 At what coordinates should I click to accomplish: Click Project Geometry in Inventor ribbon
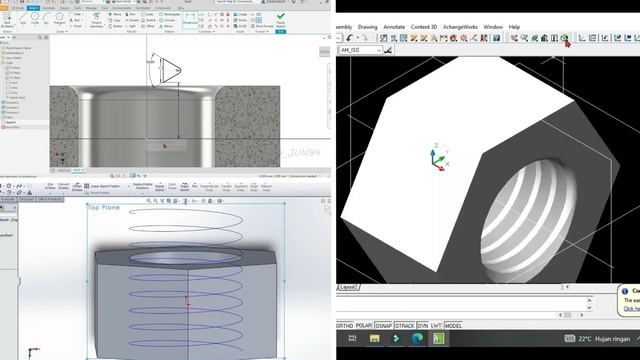97,20
